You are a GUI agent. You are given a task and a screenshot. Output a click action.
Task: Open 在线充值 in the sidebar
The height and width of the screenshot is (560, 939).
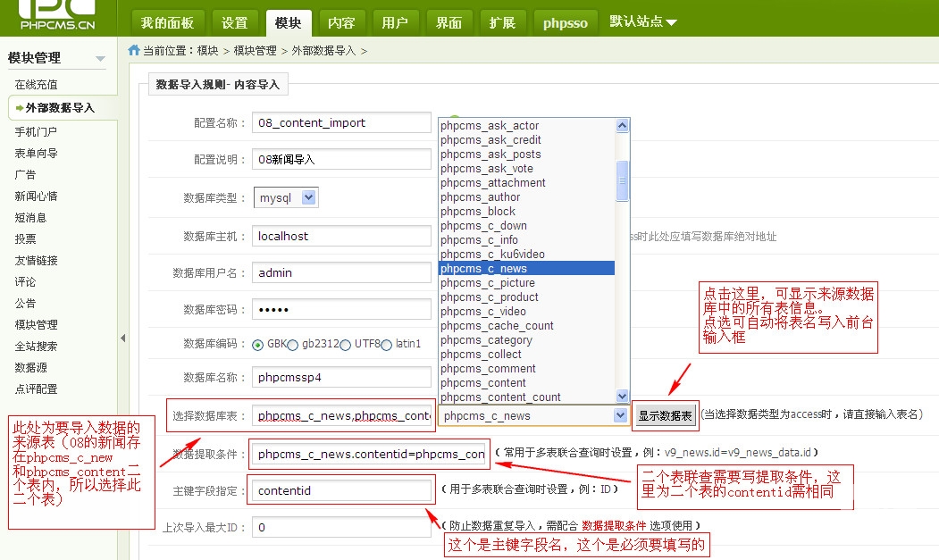click(36, 85)
